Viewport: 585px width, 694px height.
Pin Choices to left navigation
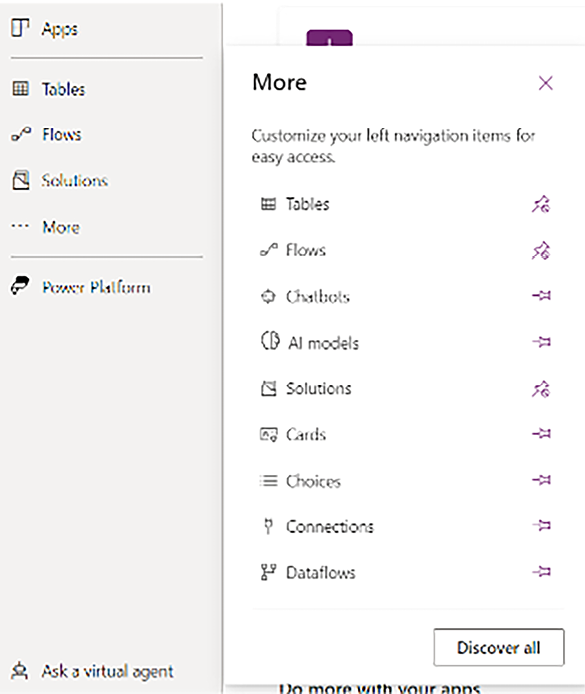[x=541, y=480]
